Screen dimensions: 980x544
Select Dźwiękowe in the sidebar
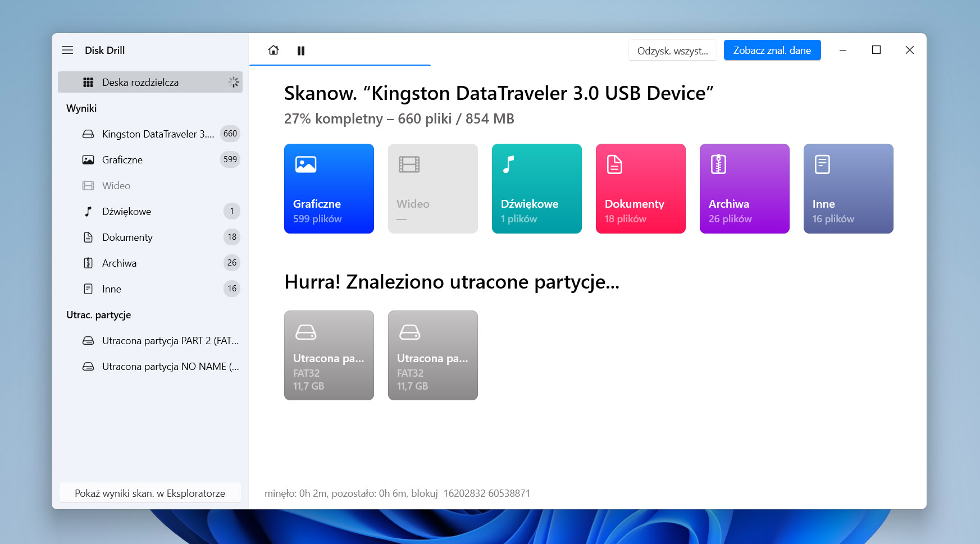pyautogui.click(x=150, y=211)
